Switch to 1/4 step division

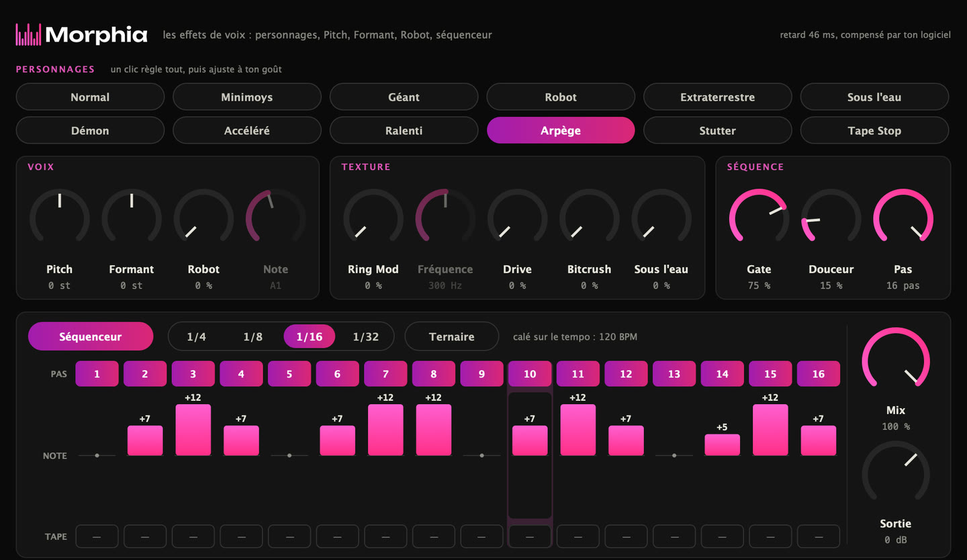pos(197,336)
